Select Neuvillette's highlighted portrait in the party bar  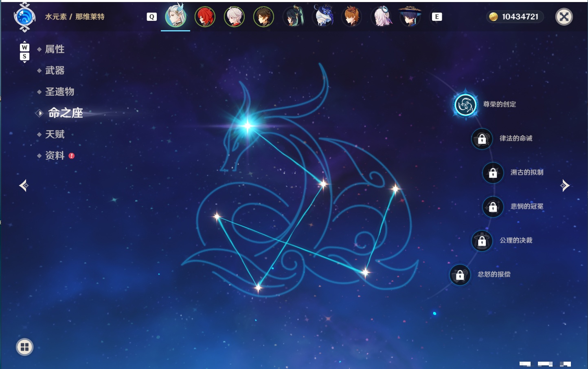tap(176, 16)
